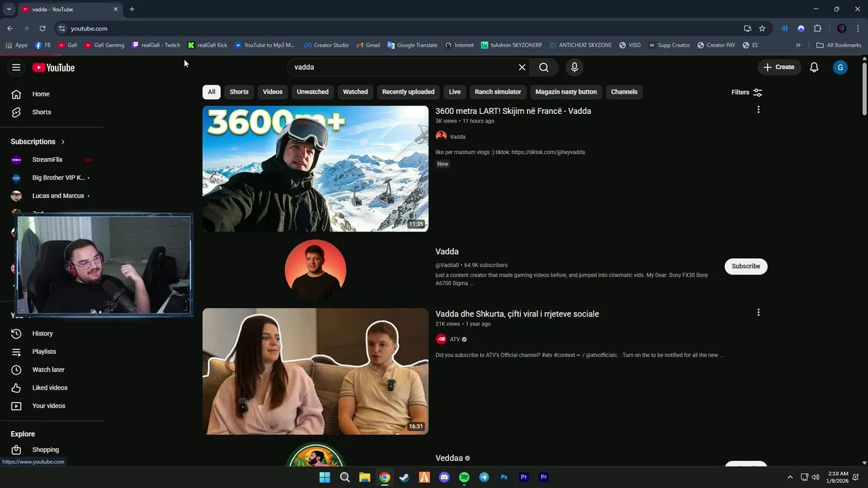Select the Unwatched filter chip
Image resolution: width=868 pixels, height=488 pixels.
(x=313, y=92)
